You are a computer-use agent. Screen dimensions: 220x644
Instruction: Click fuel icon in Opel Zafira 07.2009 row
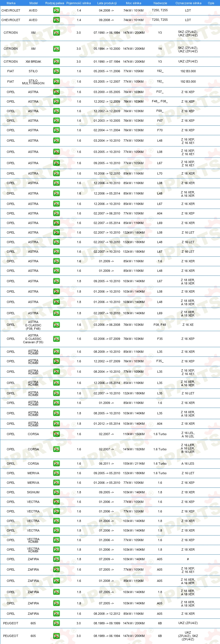[x=56, y=559]
